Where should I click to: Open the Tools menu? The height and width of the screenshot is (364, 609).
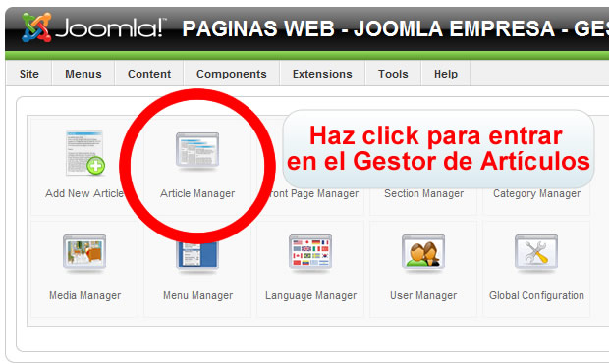[x=393, y=74]
